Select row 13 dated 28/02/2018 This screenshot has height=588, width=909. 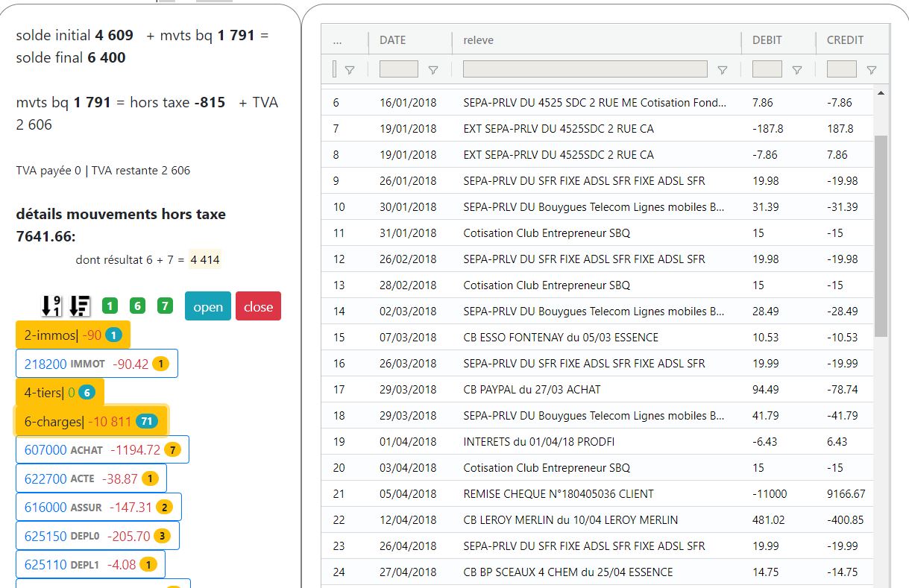click(597, 285)
